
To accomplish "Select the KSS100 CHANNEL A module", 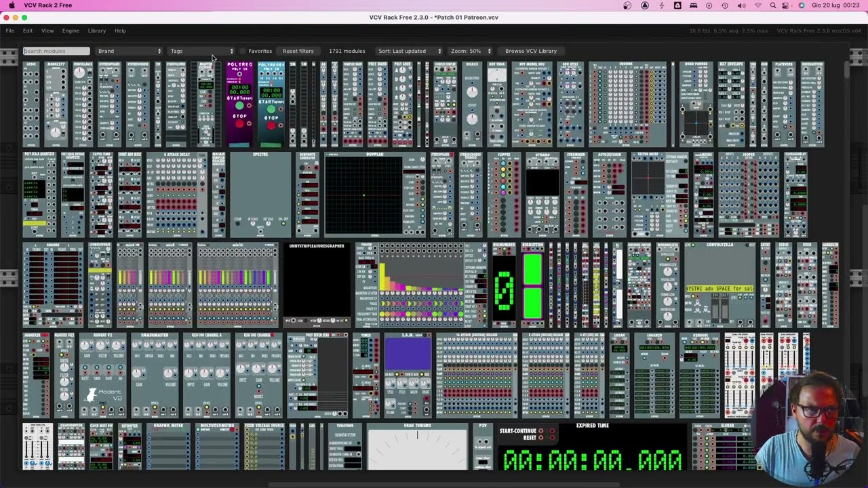I will click(206, 375).
